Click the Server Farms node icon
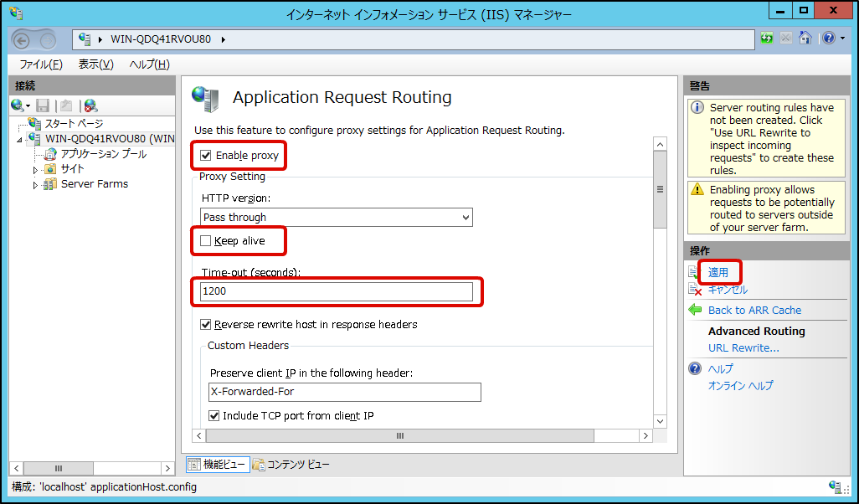859x504 pixels. [x=50, y=184]
